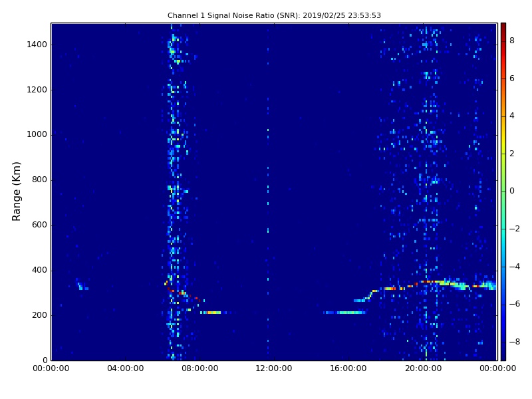Click the short echo streak after 08:00:00
The image size is (532, 399).
click(x=211, y=313)
